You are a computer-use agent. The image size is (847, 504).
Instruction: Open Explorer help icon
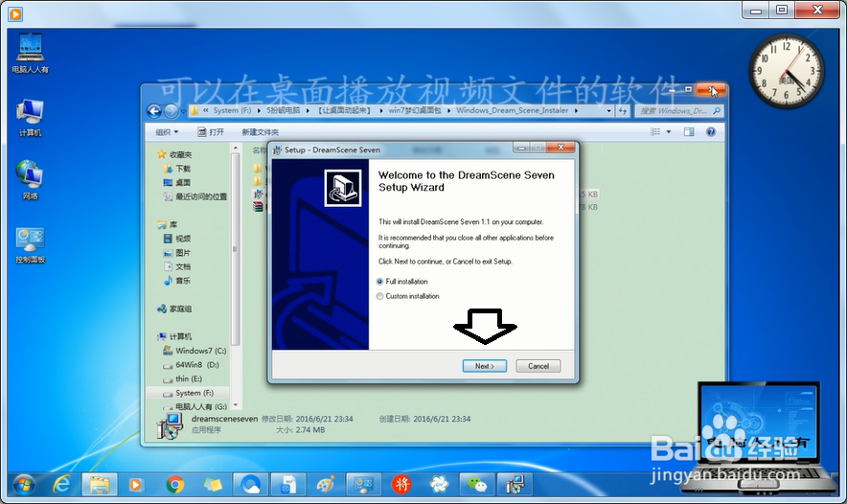(711, 132)
